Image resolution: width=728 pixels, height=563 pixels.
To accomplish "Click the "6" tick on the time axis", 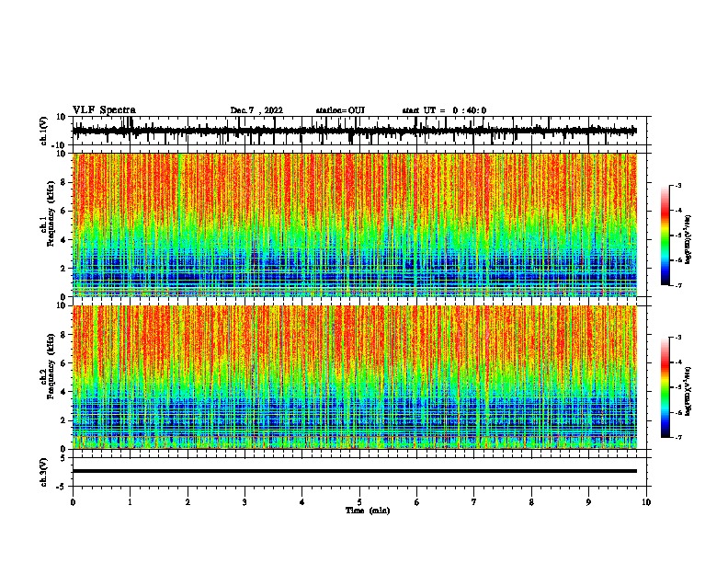I will tap(417, 502).
